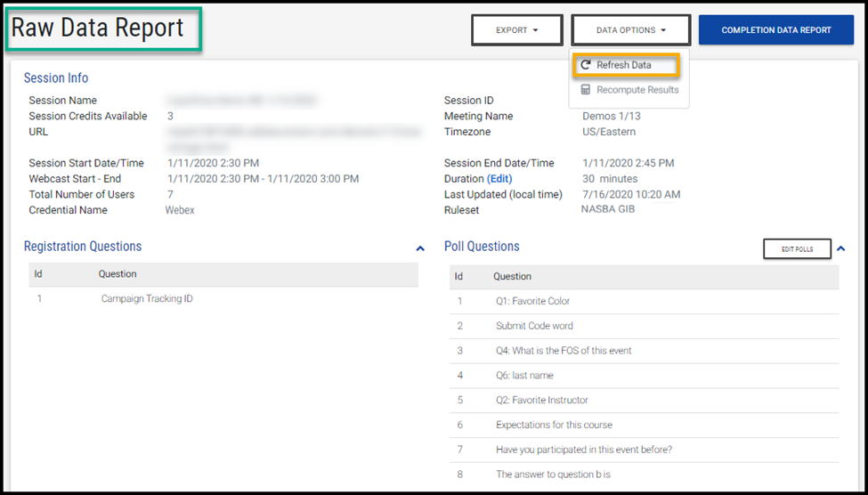Select Refresh Data menu option
This screenshot has height=495, width=868.
point(624,65)
